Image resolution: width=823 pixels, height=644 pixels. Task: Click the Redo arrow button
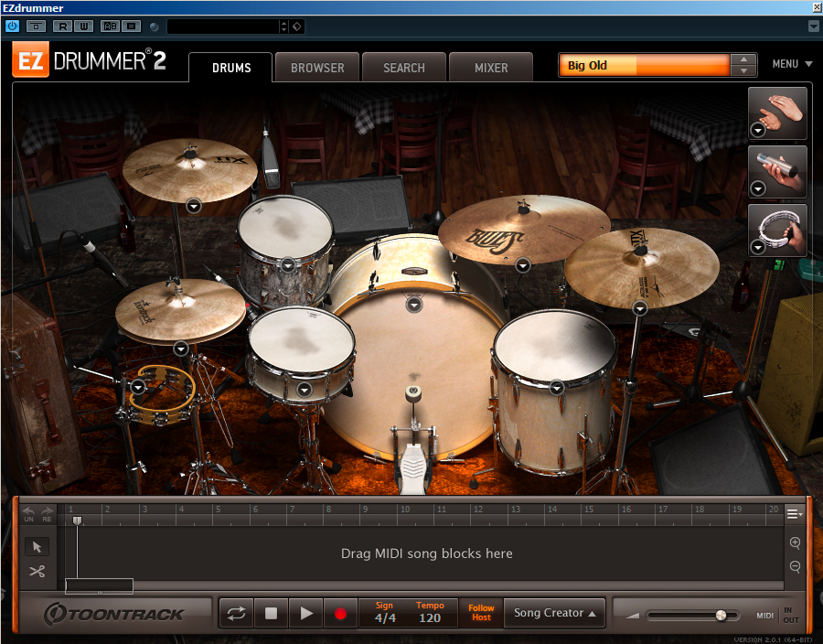48,514
